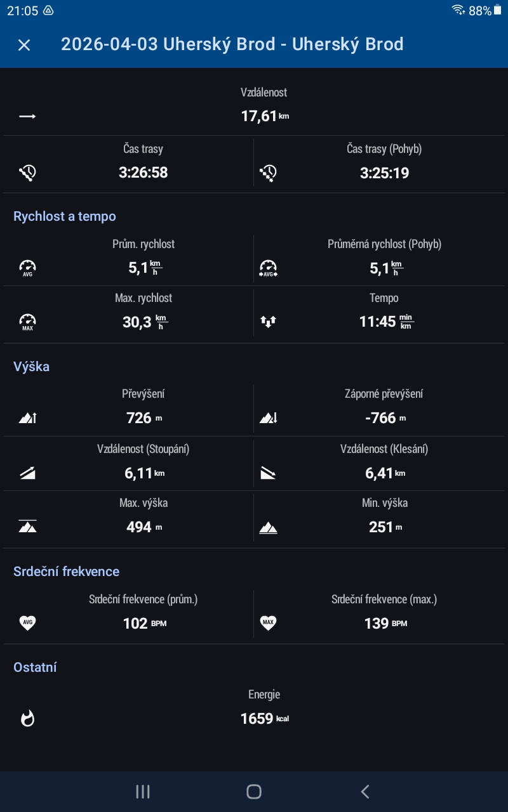Tap the max altitude peak icon

pos(27,527)
